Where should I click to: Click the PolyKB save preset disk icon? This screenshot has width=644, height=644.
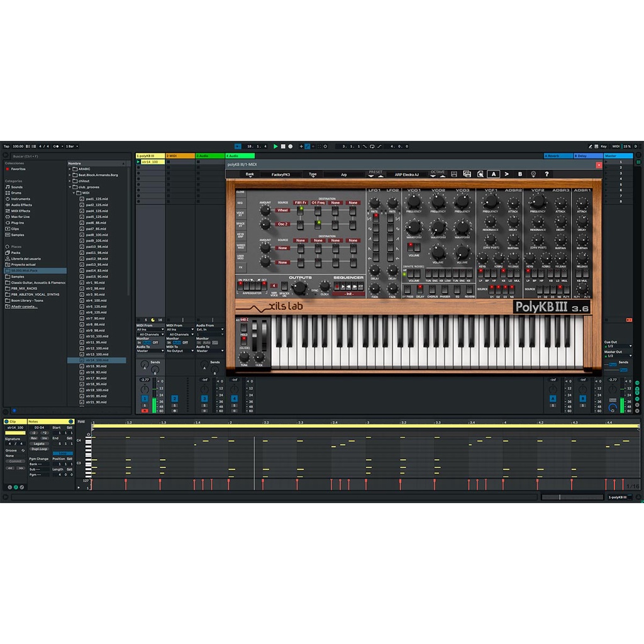[454, 174]
